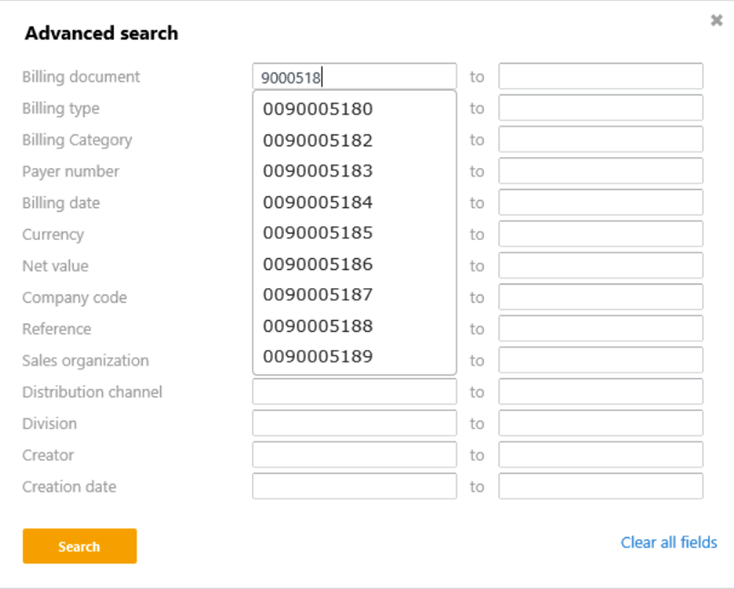This screenshot has height=589, width=734.
Task: Select the last suggestion 0090005189
Action: click(318, 357)
